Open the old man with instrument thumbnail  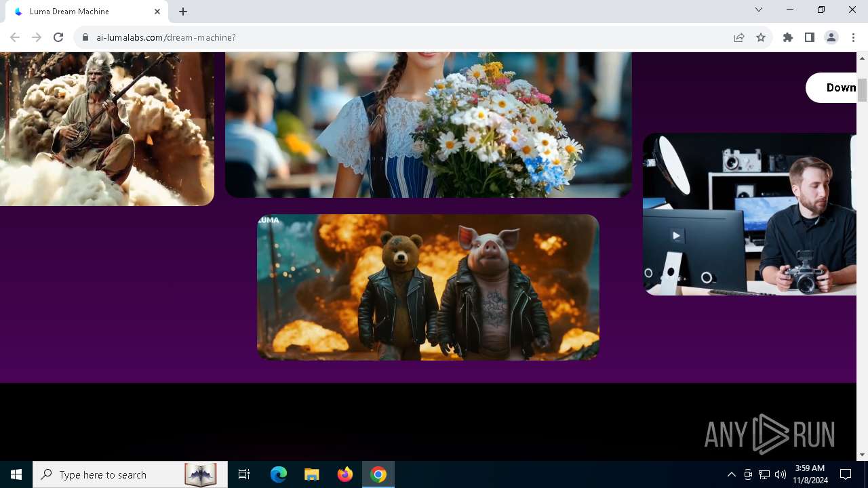click(107, 129)
